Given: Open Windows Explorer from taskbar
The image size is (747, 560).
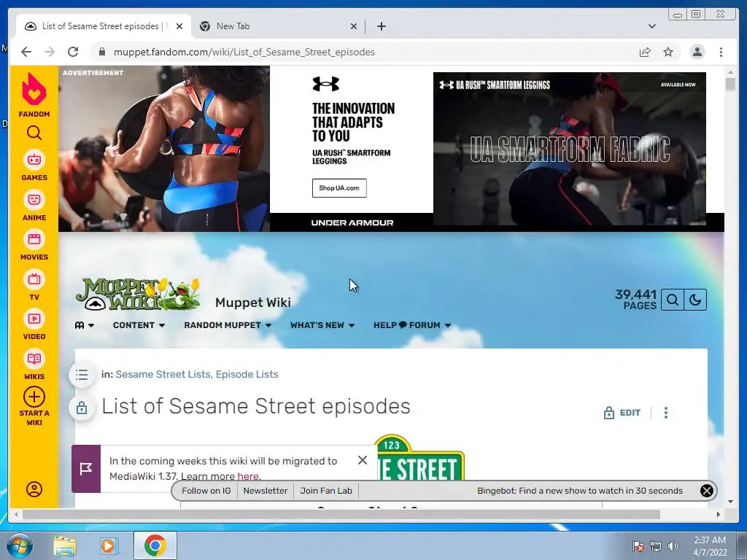Looking at the screenshot, I should pos(65,545).
